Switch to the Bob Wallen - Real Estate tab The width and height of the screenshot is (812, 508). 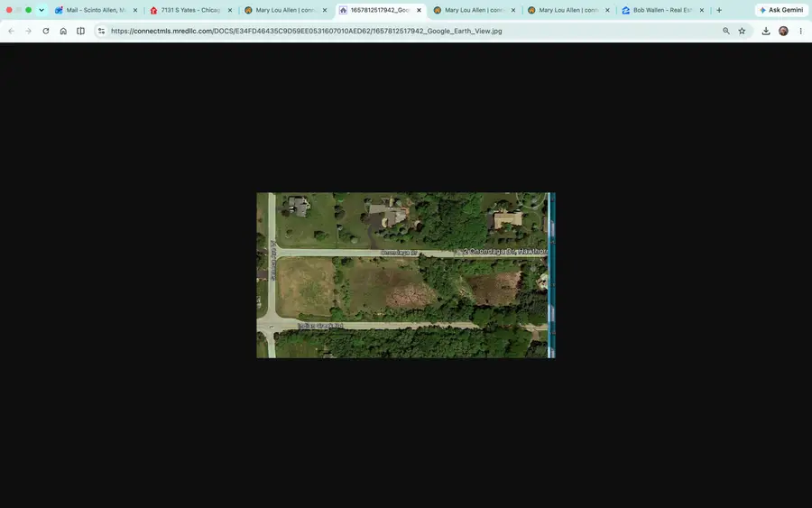(663, 10)
